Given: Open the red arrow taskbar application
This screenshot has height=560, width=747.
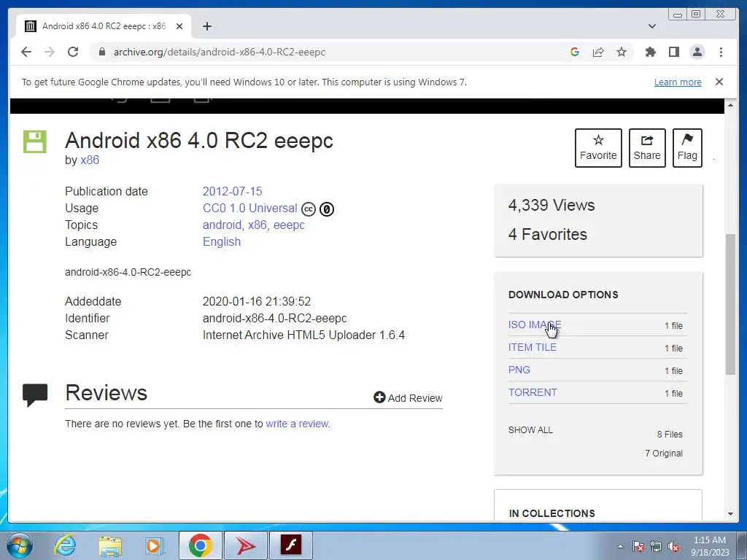Looking at the screenshot, I should 245,545.
